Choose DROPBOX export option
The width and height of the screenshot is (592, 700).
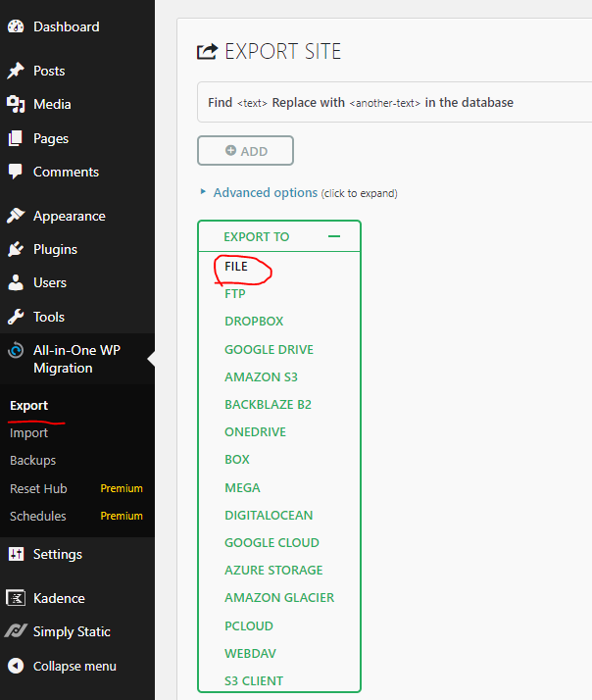point(254,321)
